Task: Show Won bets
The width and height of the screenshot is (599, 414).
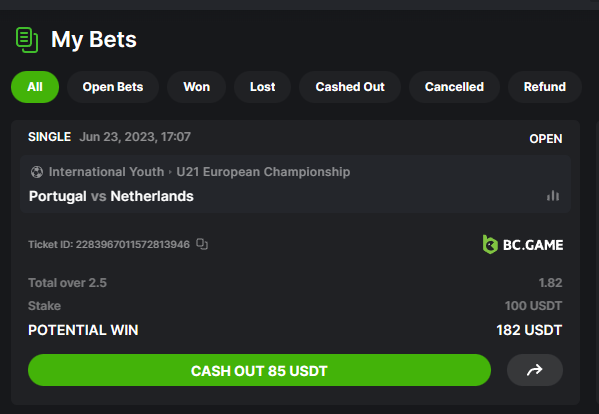Action: coord(196,87)
